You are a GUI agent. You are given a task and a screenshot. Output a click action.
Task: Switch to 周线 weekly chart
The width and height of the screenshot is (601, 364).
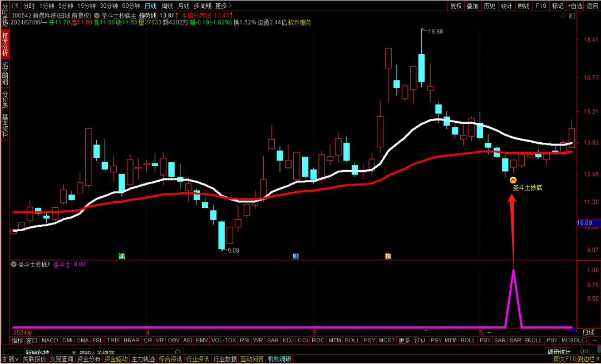[x=168, y=6]
